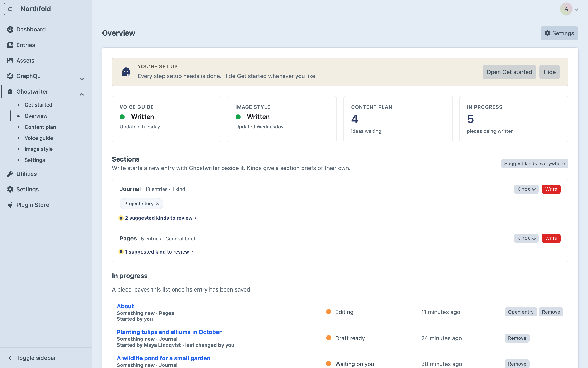588x368 pixels.
Task: Expand 1 suggested kind to review
Action: click(156, 252)
